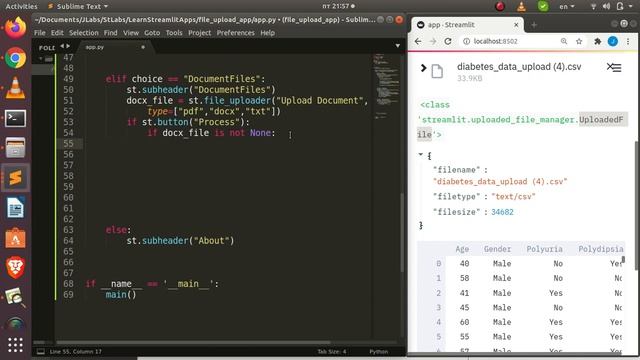Sort table by Age column header

click(x=462, y=249)
